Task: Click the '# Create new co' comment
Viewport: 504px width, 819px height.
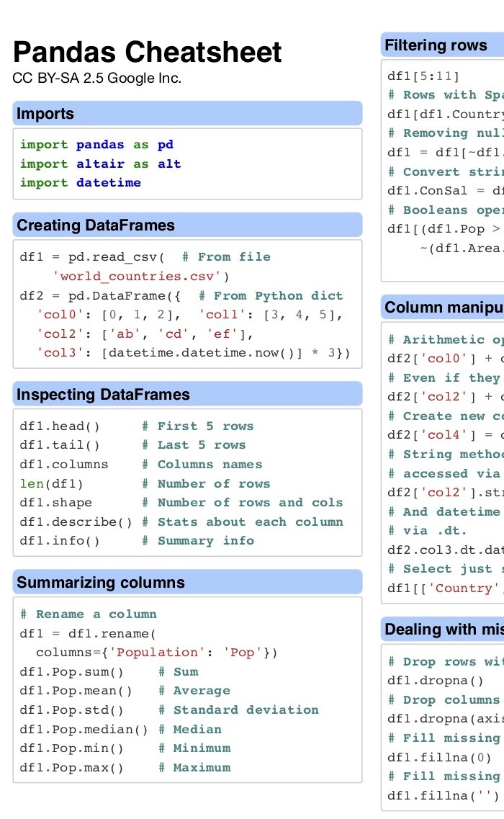Action: pyautogui.click(x=446, y=416)
